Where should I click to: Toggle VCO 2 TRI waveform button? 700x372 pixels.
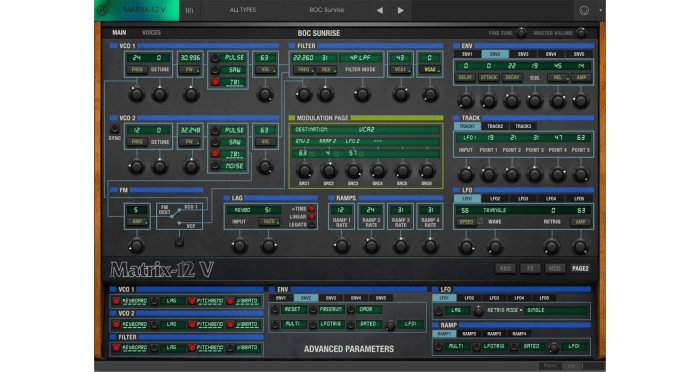215,154
